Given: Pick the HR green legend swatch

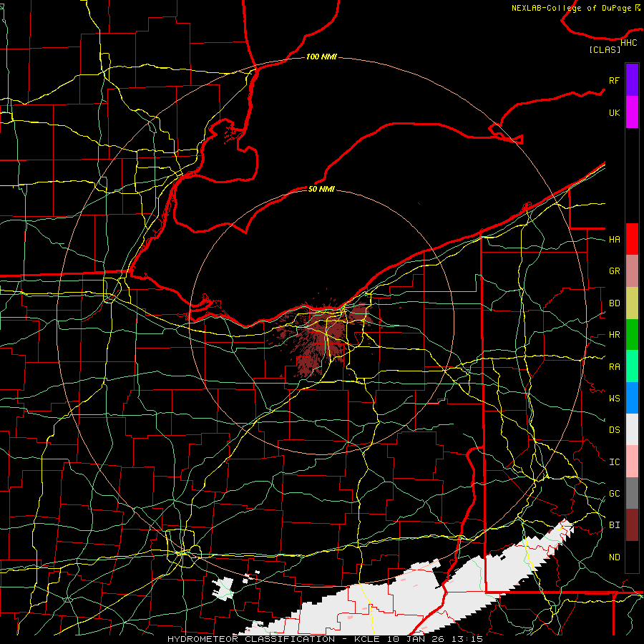Looking at the screenshot, I should pos(632,335).
